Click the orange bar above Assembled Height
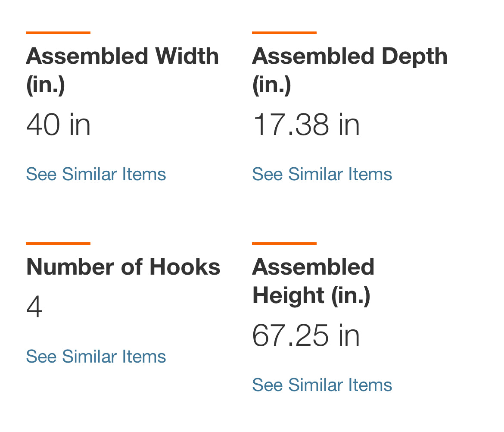The height and width of the screenshot is (432, 504). tap(284, 244)
